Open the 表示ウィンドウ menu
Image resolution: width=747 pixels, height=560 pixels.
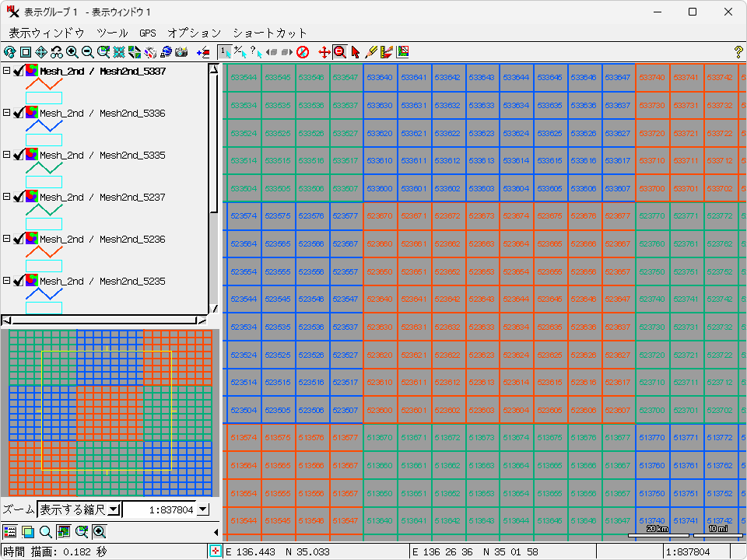point(46,33)
